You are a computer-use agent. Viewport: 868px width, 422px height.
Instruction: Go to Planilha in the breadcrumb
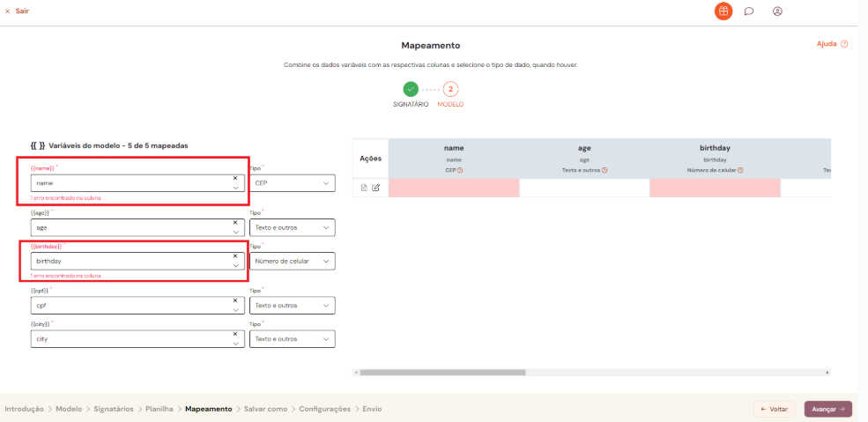tap(160, 409)
